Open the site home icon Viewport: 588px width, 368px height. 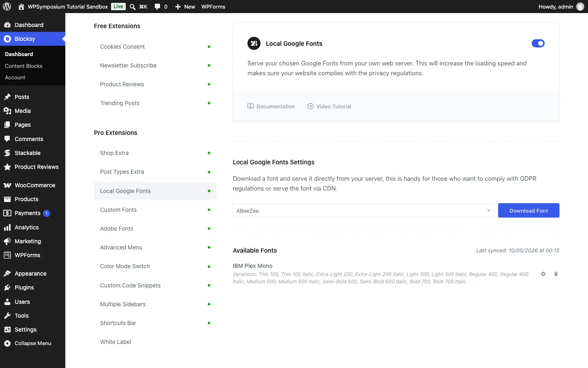(x=21, y=7)
